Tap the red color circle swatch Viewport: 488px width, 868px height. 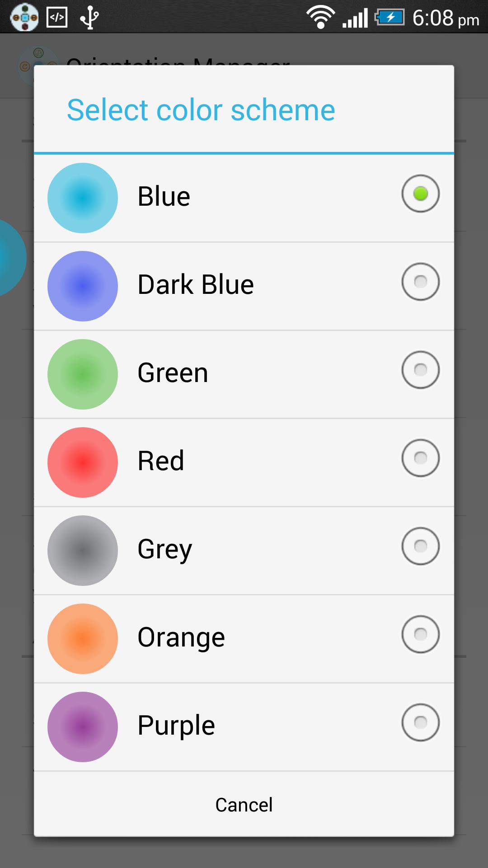click(83, 462)
